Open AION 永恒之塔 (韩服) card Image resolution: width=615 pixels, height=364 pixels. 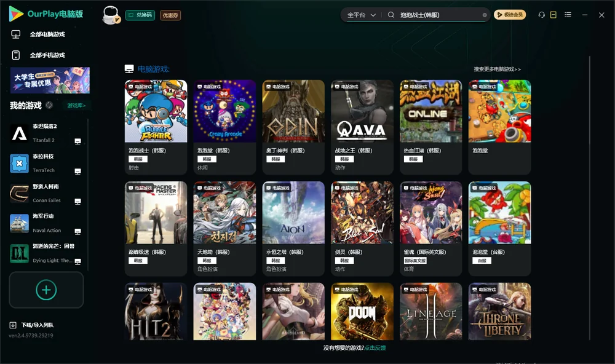[293, 229]
